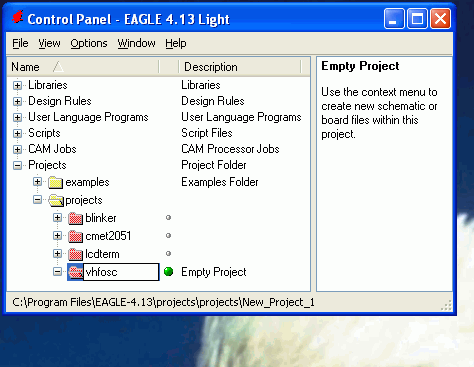Sort by the Name column header
474x367 pixels.
click(83, 67)
